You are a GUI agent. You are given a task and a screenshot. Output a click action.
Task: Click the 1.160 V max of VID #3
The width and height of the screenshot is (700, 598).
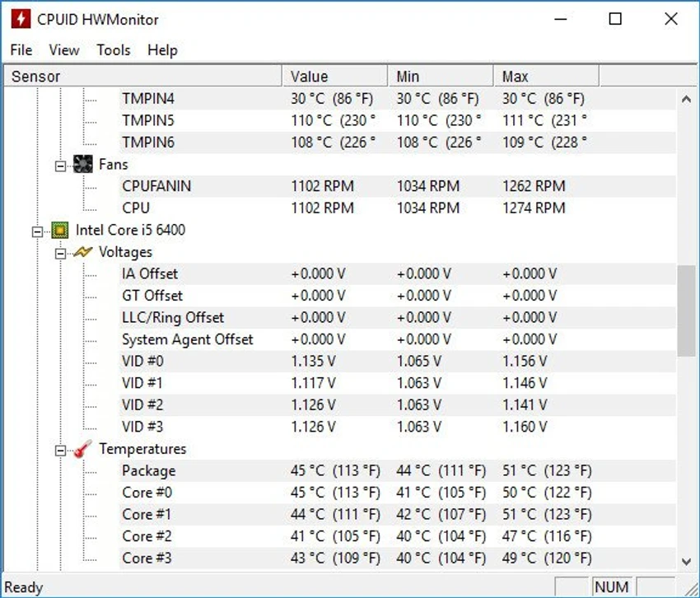coord(525,427)
